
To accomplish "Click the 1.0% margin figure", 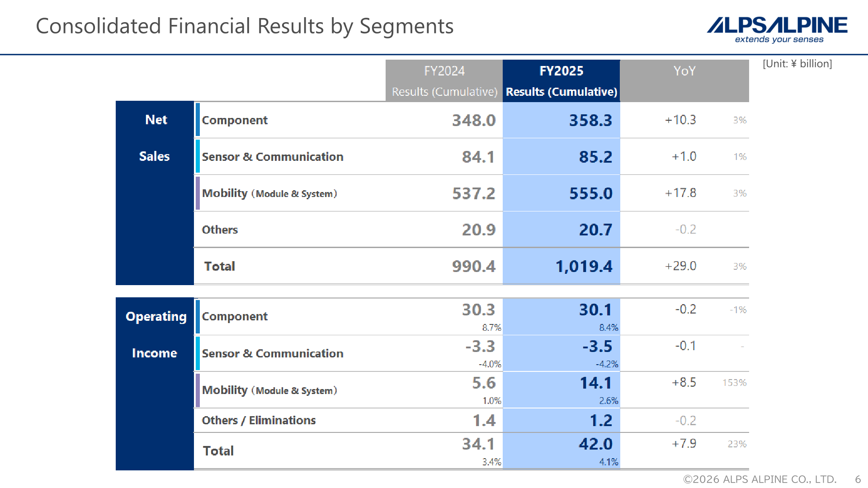I will pyautogui.click(x=492, y=401).
